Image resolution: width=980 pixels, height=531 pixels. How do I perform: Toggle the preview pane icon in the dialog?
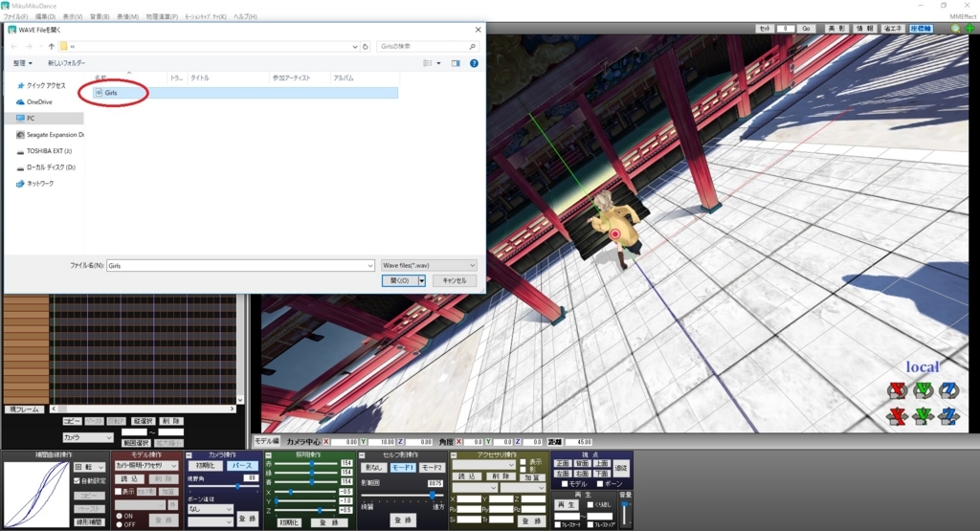(x=456, y=63)
